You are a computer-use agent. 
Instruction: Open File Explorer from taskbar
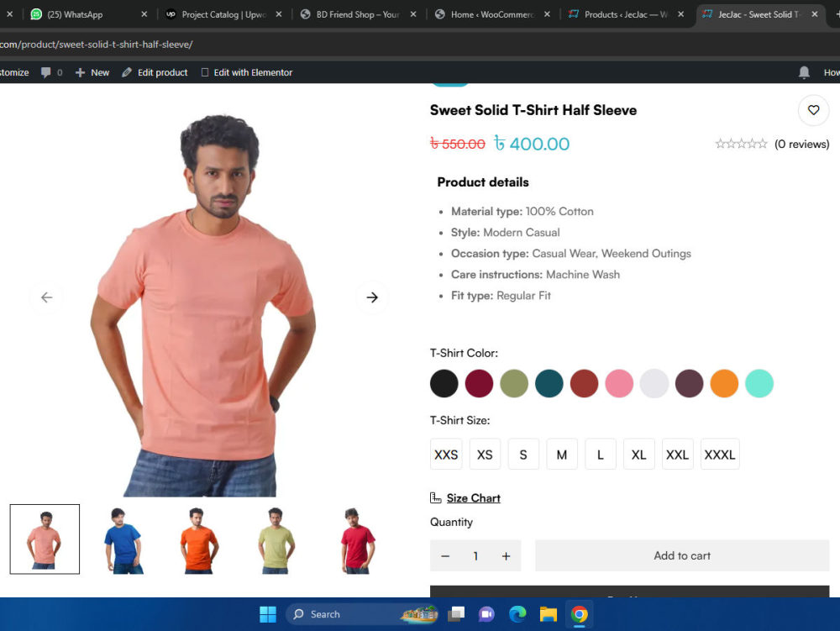[548, 614]
